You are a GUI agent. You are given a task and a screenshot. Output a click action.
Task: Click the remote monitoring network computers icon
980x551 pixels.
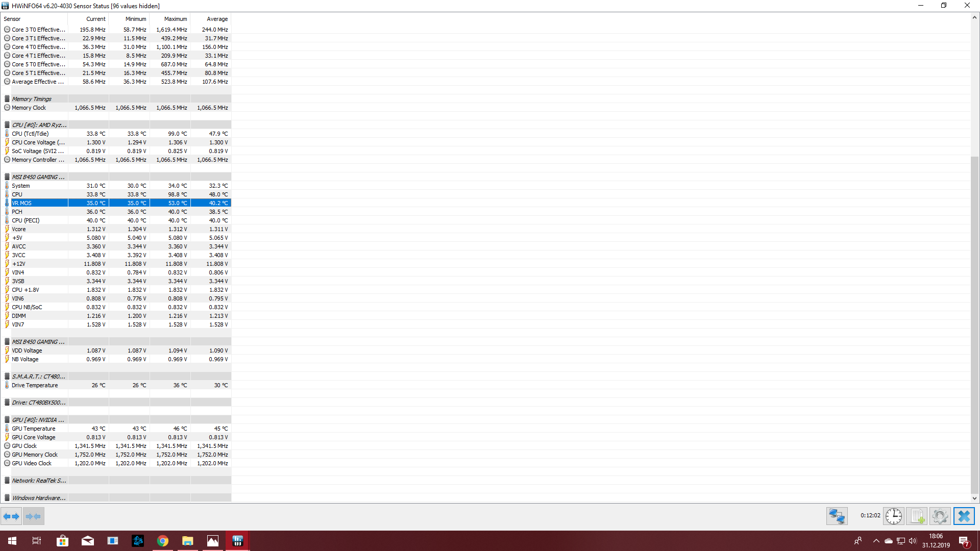(x=837, y=516)
